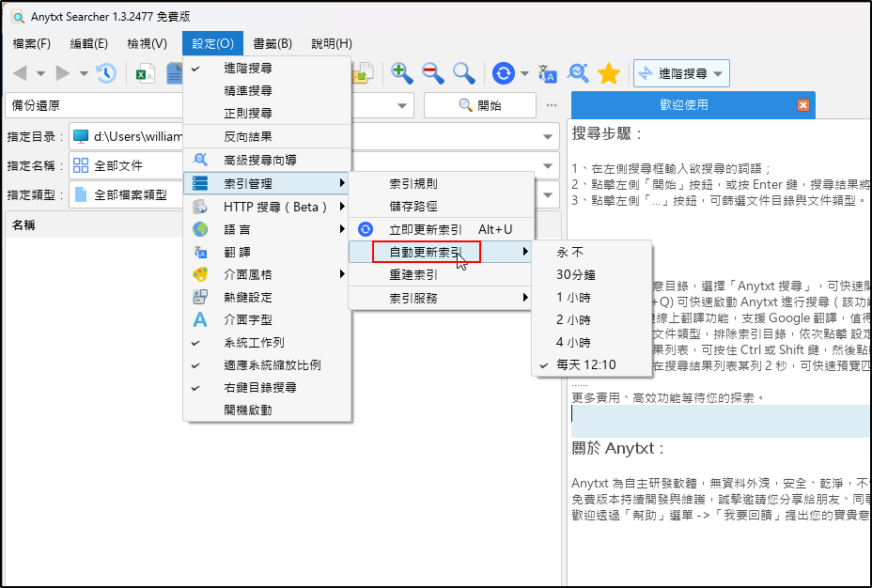The height and width of the screenshot is (588, 872).
Task: Open search history clock icon
Action: coord(106,73)
